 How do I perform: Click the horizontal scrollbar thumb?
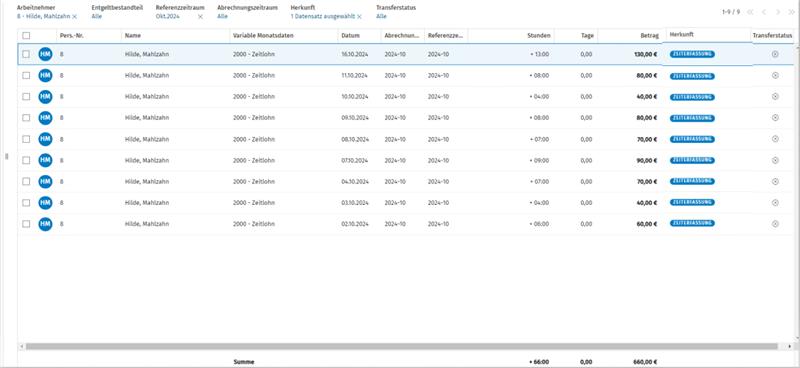click(x=402, y=347)
